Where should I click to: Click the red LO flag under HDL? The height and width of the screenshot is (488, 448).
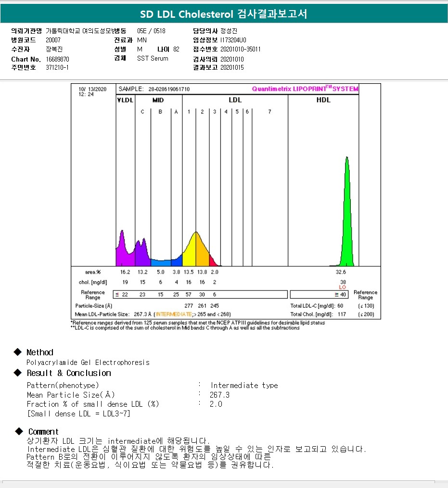pyautogui.click(x=343, y=287)
